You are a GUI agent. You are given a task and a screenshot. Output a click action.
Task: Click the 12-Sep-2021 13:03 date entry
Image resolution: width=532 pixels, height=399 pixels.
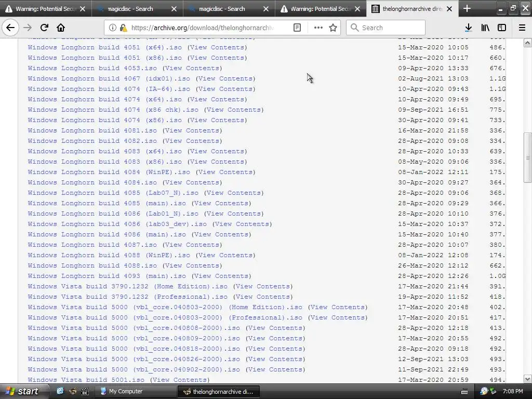coord(433,359)
